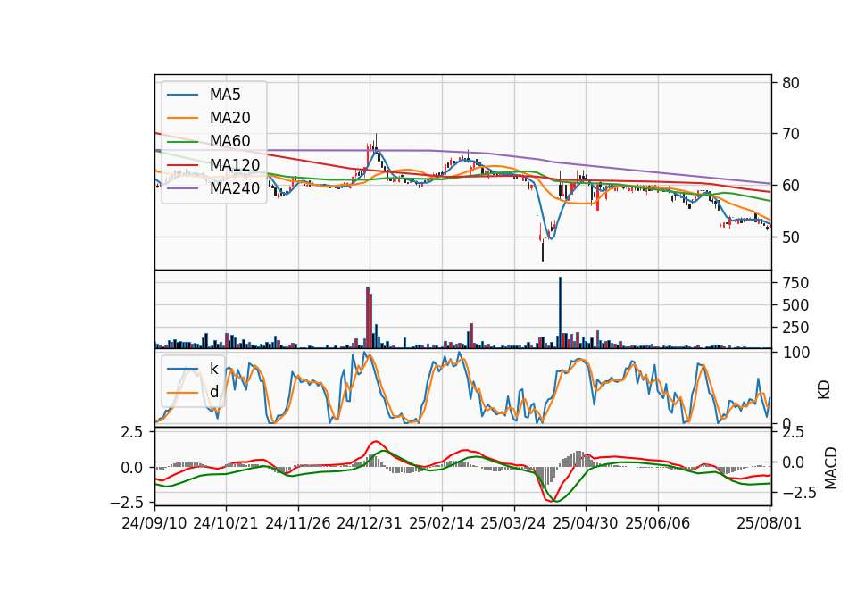Click the MA60 legend label
Screen dimensions: 857x616
229,141
